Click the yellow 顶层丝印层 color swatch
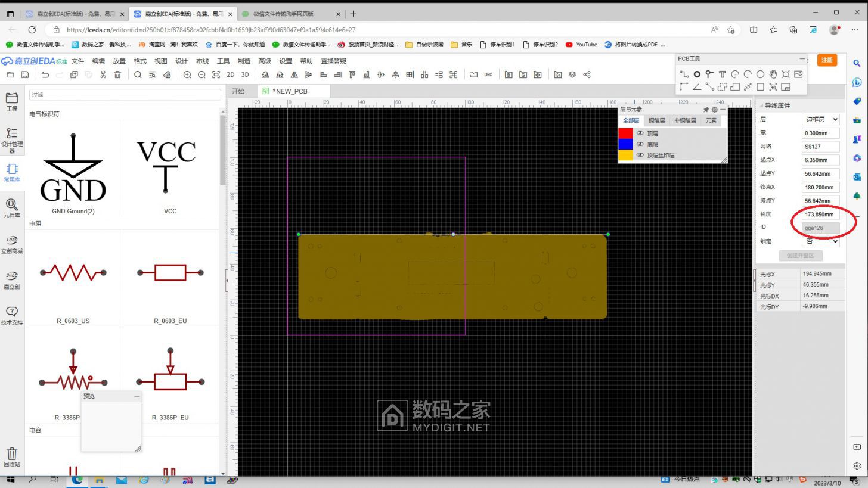This screenshot has width=868, height=488. click(625, 155)
